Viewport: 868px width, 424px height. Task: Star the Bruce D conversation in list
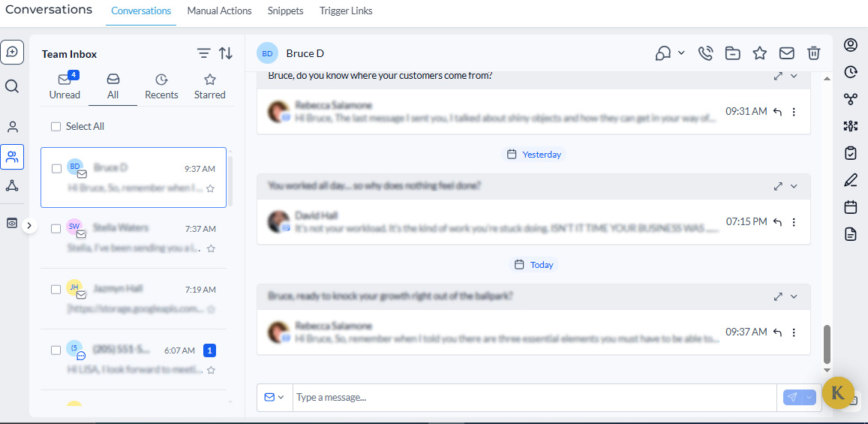pyautogui.click(x=210, y=188)
